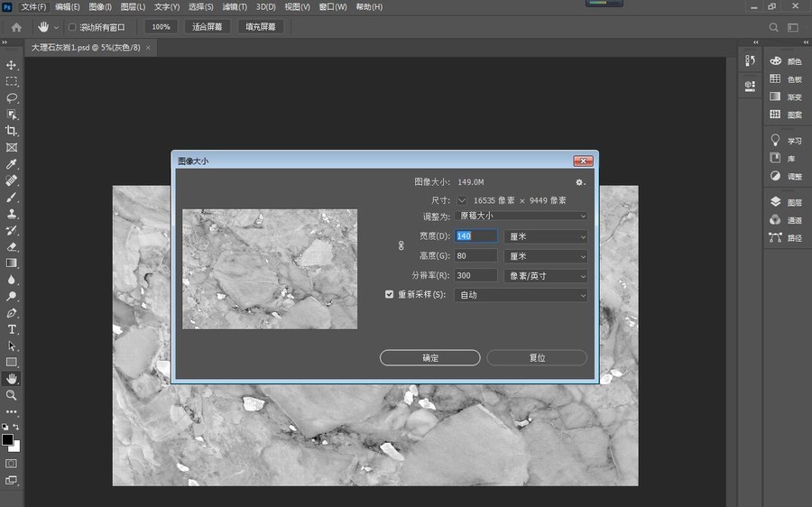Open the File menu
This screenshot has height=507, width=812.
(x=33, y=6)
